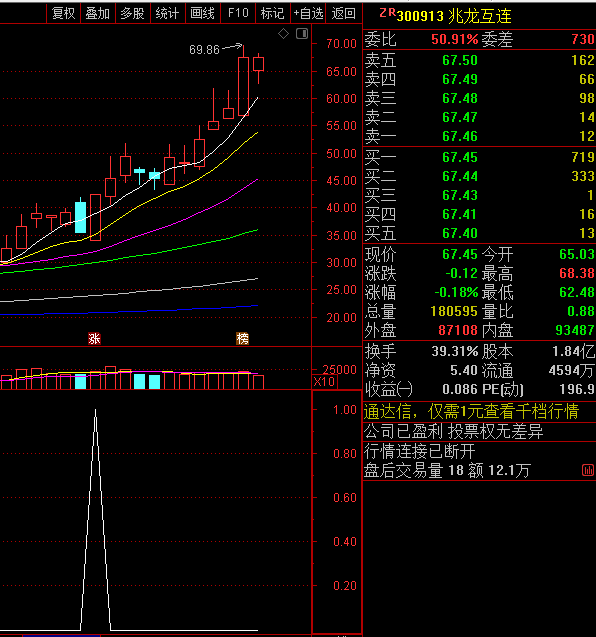The width and height of the screenshot is (596, 637).
Task: Open the 复权 menu
Action: pos(63,13)
